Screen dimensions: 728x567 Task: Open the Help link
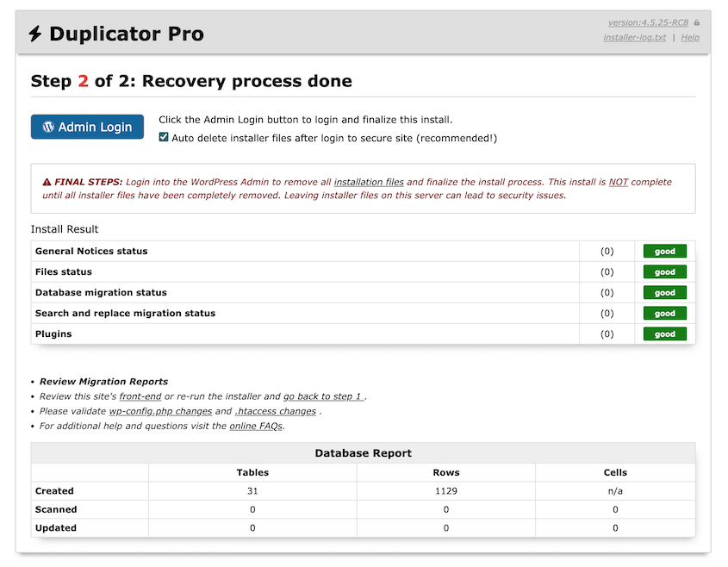click(x=690, y=37)
